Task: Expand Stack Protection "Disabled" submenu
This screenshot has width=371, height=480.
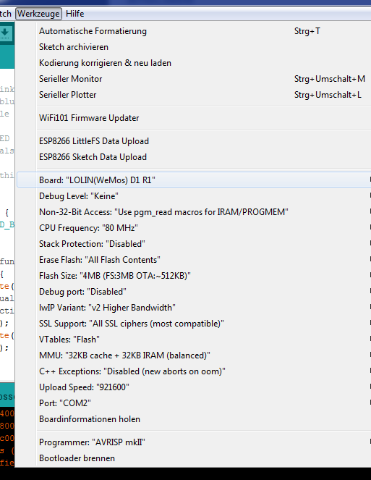Action: click(193, 244)
